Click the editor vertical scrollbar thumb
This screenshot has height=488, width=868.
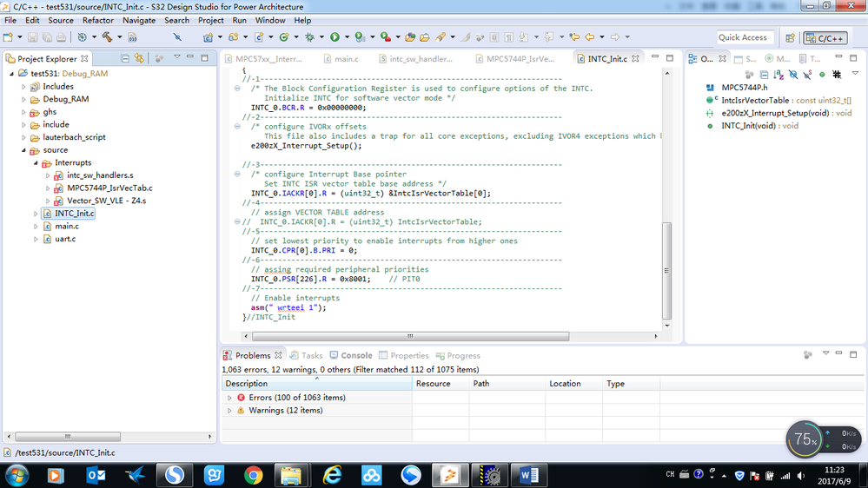coord(667,271)
